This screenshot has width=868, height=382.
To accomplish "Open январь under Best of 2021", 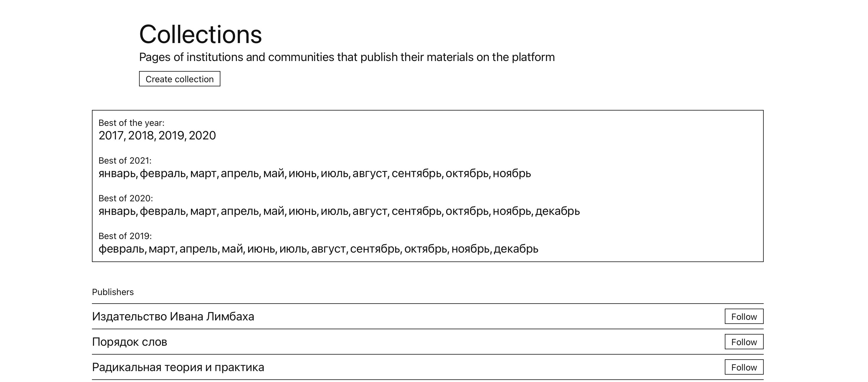I will pos(117,173).
